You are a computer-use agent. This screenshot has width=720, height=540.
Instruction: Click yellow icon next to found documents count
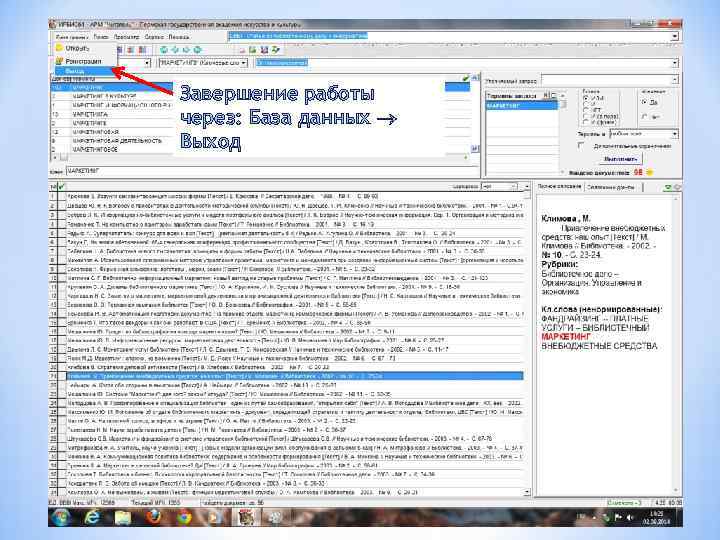pyautogui.click(x=650, y=173)
